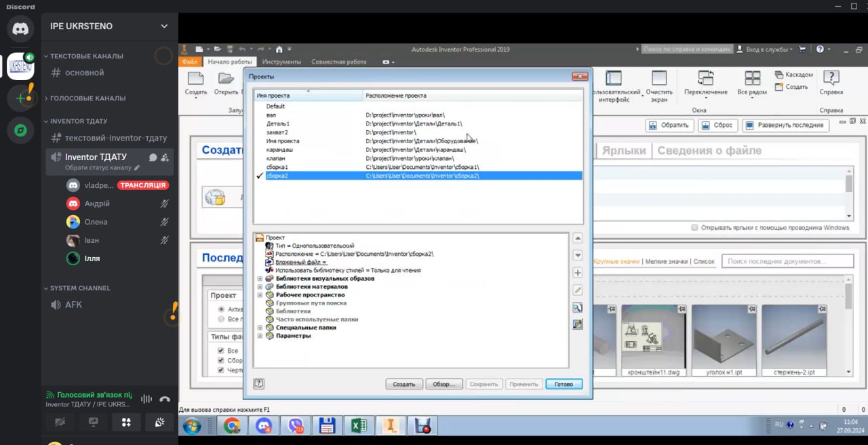
Task: Click the recent documents search field
Action: pyautogui.click(x=787, y=261)
